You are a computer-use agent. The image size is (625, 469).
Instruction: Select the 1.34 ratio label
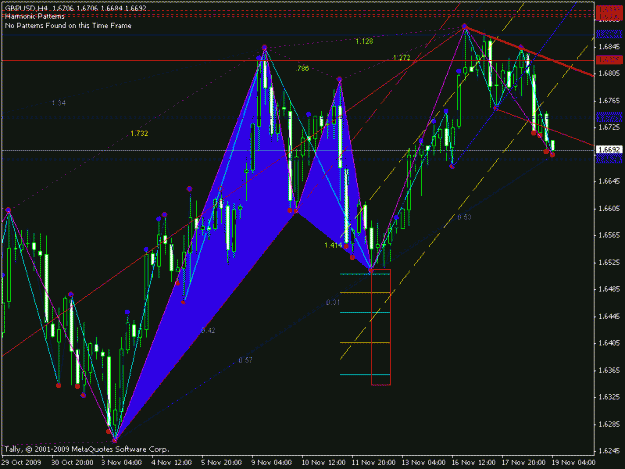[x=59, y=103]
